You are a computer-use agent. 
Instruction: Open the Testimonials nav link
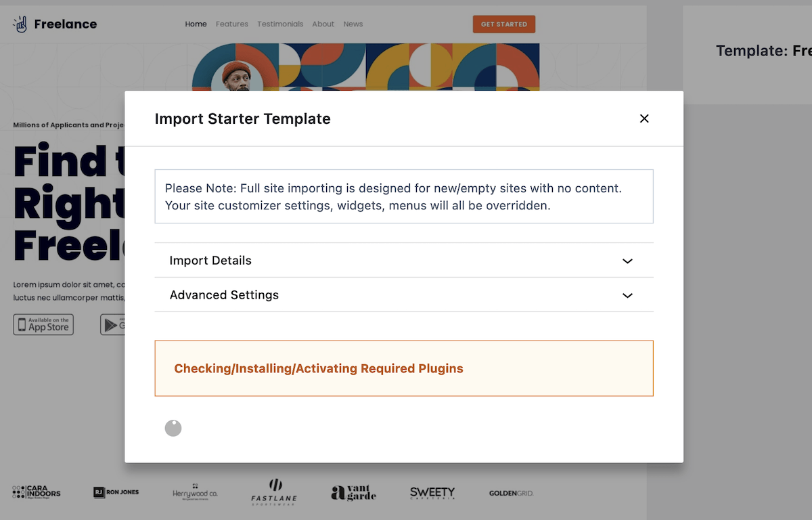280,24
